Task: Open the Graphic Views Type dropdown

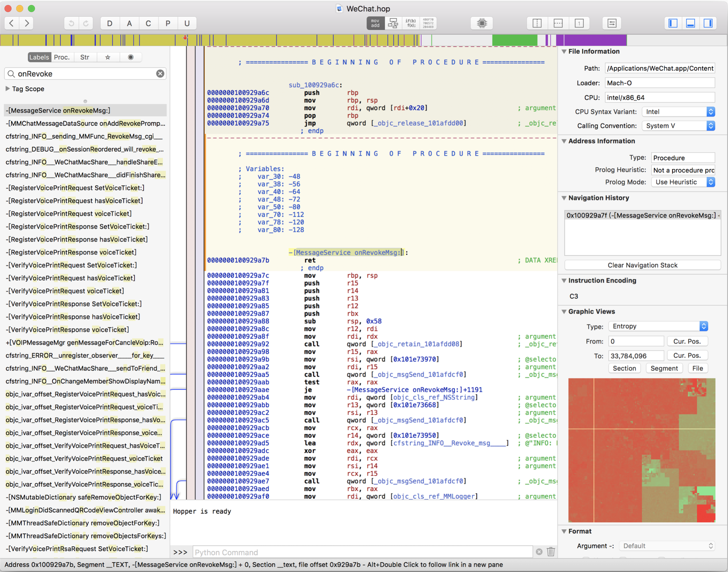Action: click(658, 326)
